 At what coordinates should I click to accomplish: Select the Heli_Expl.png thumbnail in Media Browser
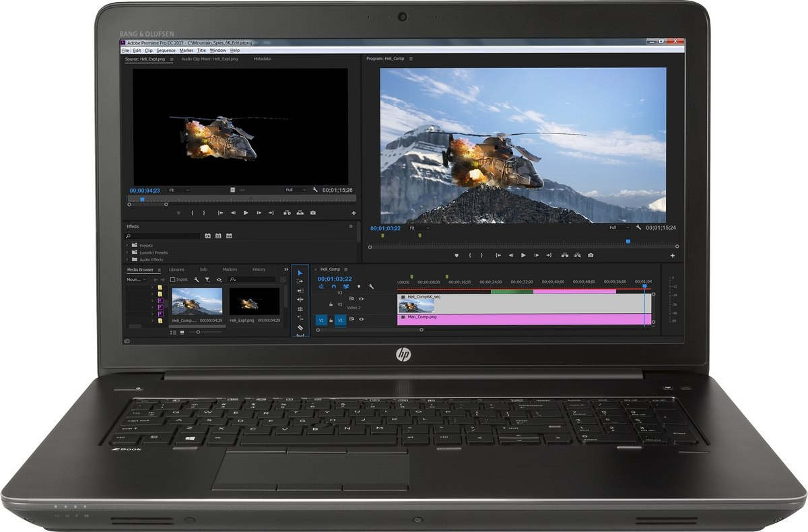pyautogui.click(x=254, y=302)
